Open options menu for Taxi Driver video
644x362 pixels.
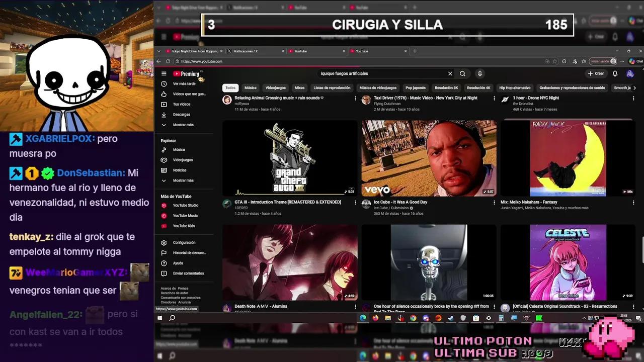point(494,99)
